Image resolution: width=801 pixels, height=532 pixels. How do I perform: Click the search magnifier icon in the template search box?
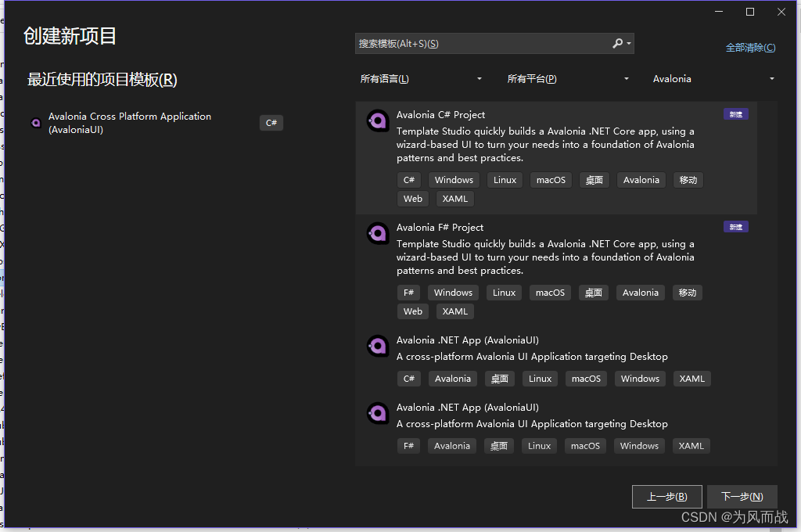point(617,43)
